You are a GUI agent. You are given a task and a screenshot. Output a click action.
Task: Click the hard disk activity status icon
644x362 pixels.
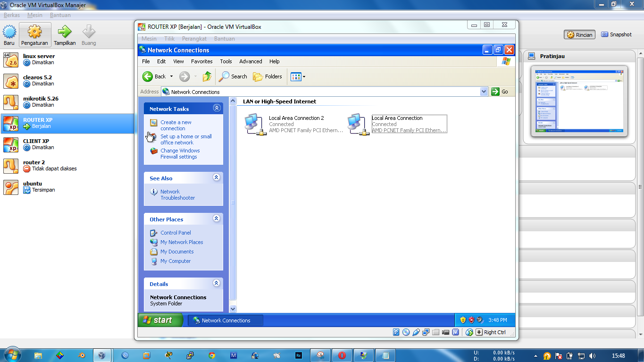point(396,332)
